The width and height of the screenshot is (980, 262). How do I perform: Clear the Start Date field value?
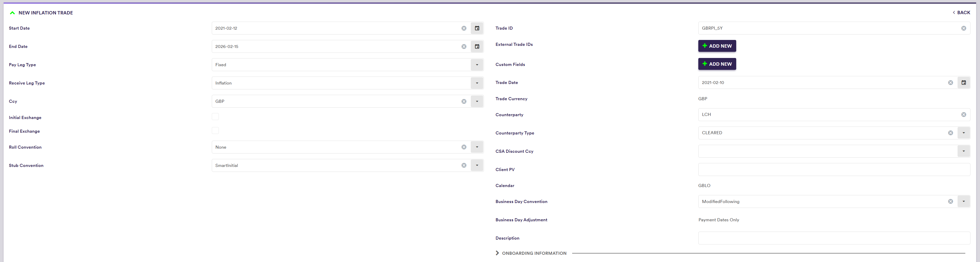(x=464, y=28)
